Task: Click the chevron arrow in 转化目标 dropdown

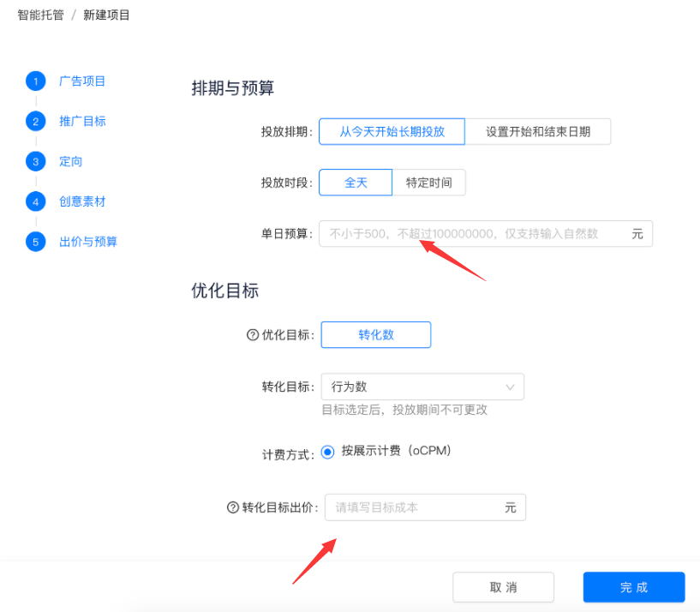Action: pyautogui.click(x=511, y=387)
